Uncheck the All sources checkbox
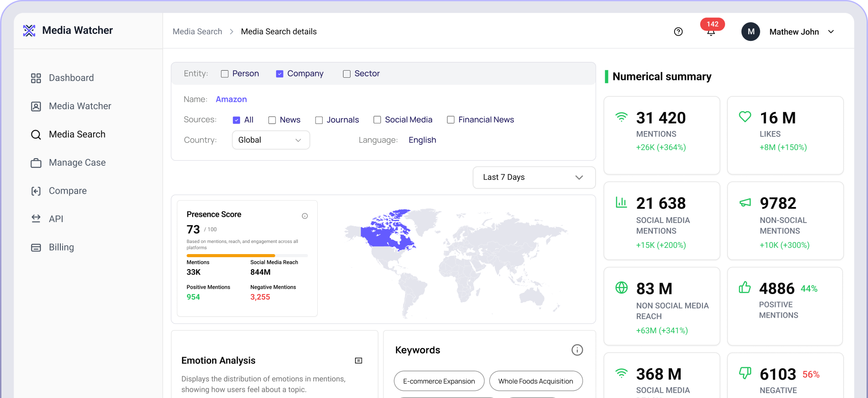This screenshot has height=398, width=868. tap(237, 120)
